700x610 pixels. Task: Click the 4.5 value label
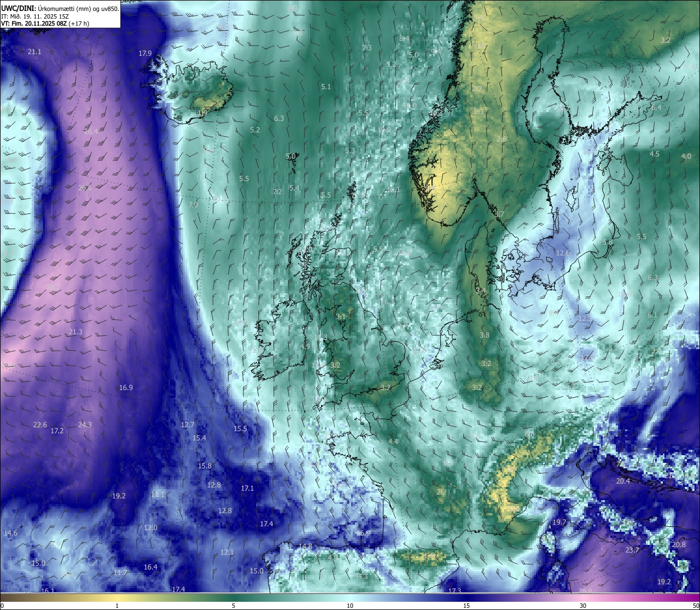654,154
